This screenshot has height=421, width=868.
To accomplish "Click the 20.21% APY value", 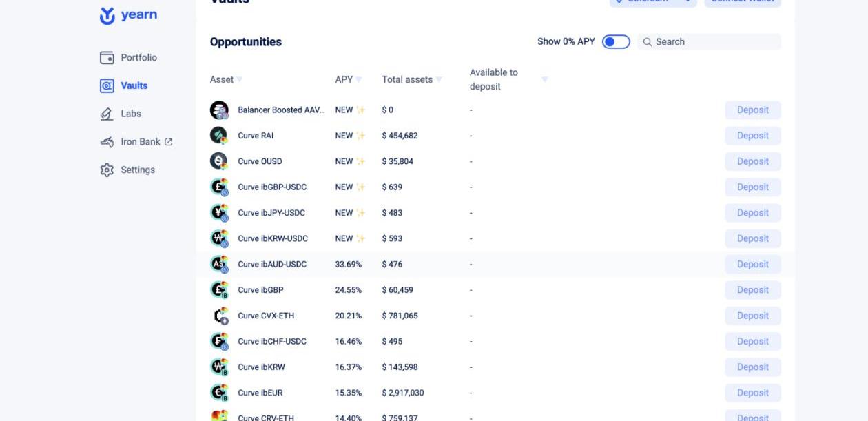I will click(x=349, y=316).
